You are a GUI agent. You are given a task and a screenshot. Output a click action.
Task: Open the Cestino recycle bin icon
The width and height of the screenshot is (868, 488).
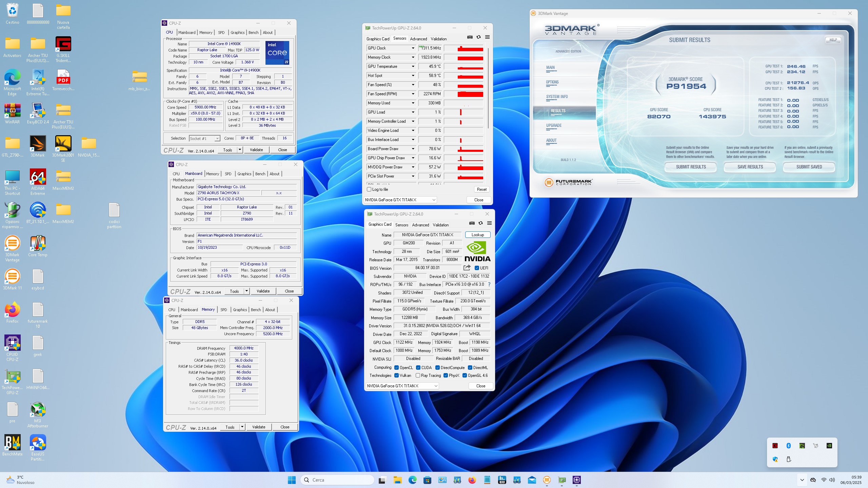[12, 14]
